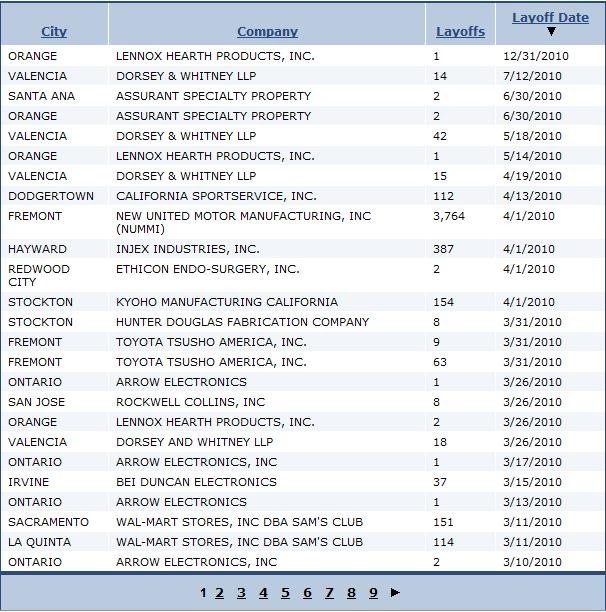The height and width of the screenshot is (612, 606).
Task: Click the next-page arrow in pagination
Action: (395, 592)
